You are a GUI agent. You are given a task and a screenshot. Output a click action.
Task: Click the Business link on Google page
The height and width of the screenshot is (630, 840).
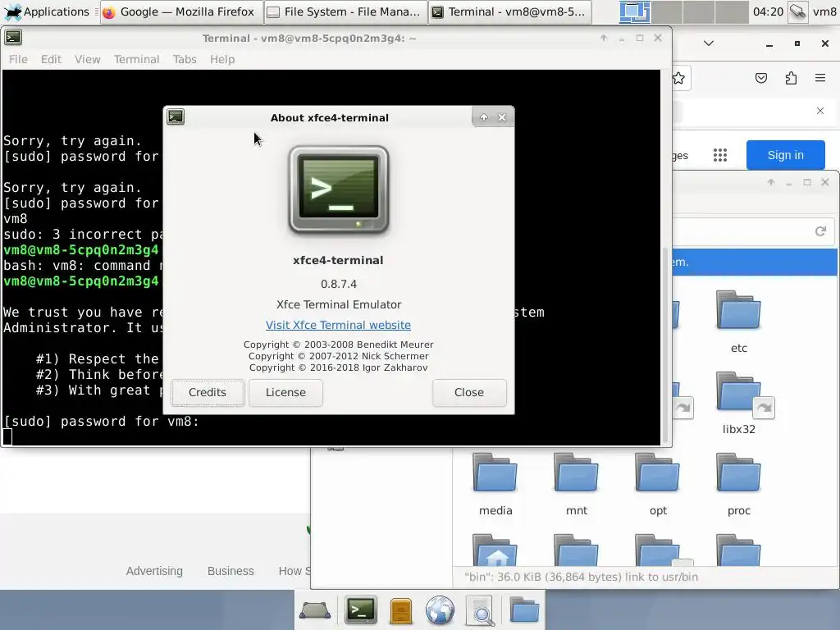pyautogui.click(x=231, y=571)
